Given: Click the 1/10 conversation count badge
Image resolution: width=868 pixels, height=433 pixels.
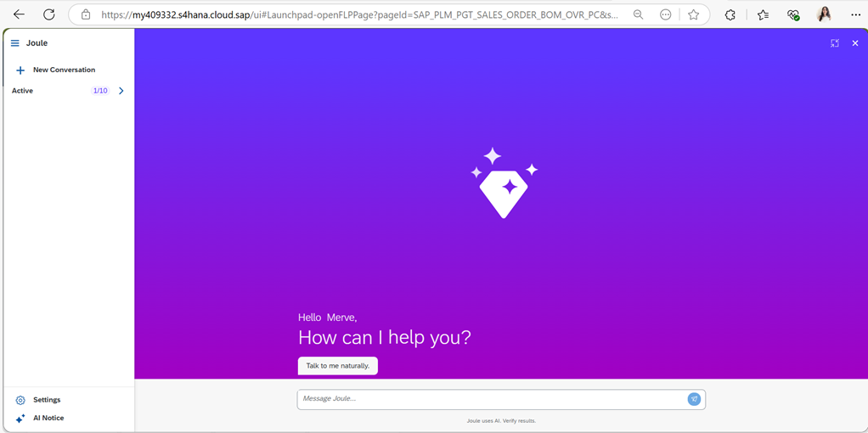Looking at the screenshot, I should click(x=100, y=91).
